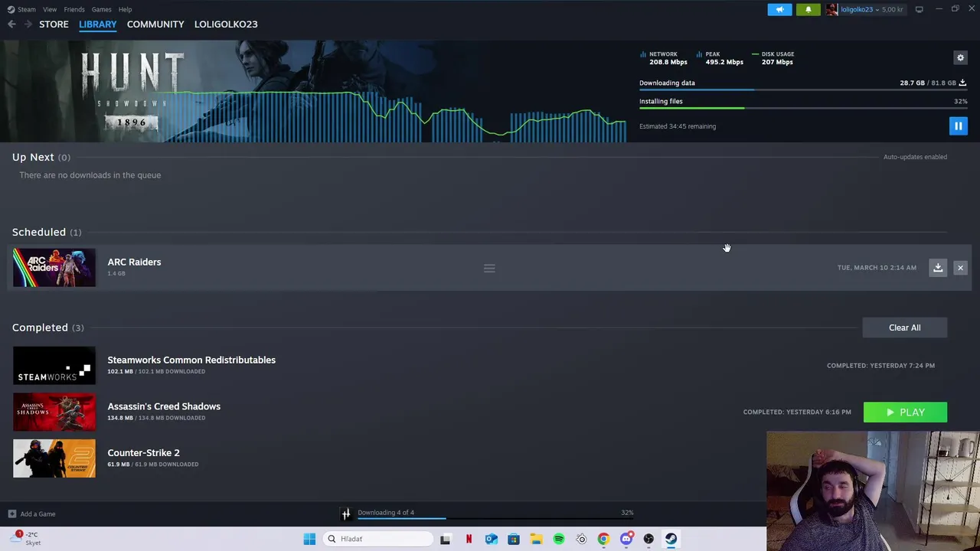Click the Auto-updates enabled text
980x551 pixels.
point(915,157)
